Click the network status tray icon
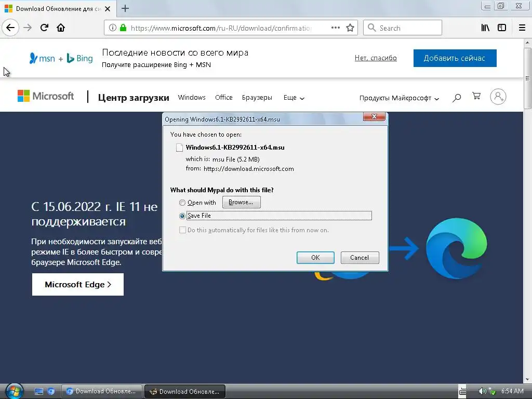This screenshot has height=399, width=532. tap(493, 391)
